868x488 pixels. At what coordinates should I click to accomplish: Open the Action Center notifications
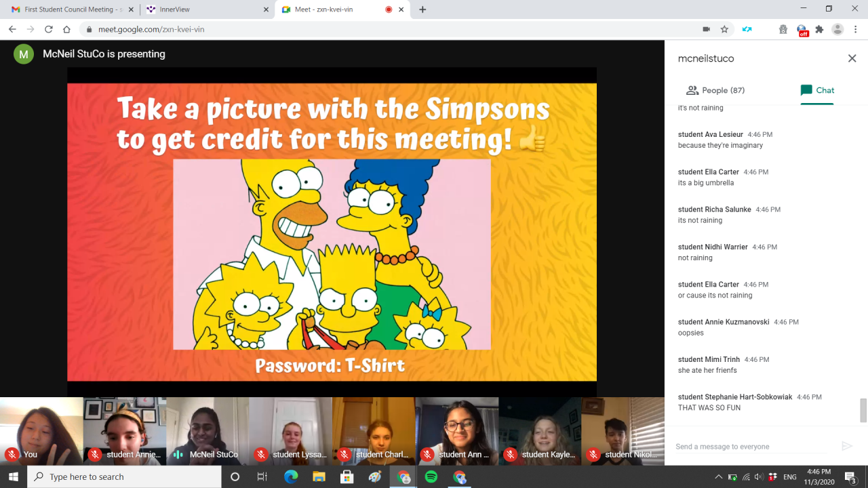[x=852, y=477]
